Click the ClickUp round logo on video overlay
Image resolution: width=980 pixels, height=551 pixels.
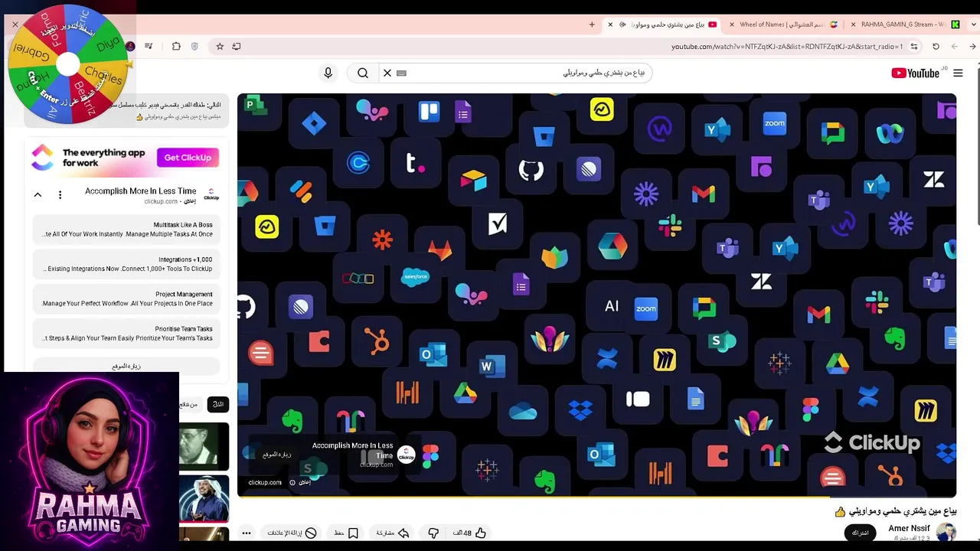407,455
